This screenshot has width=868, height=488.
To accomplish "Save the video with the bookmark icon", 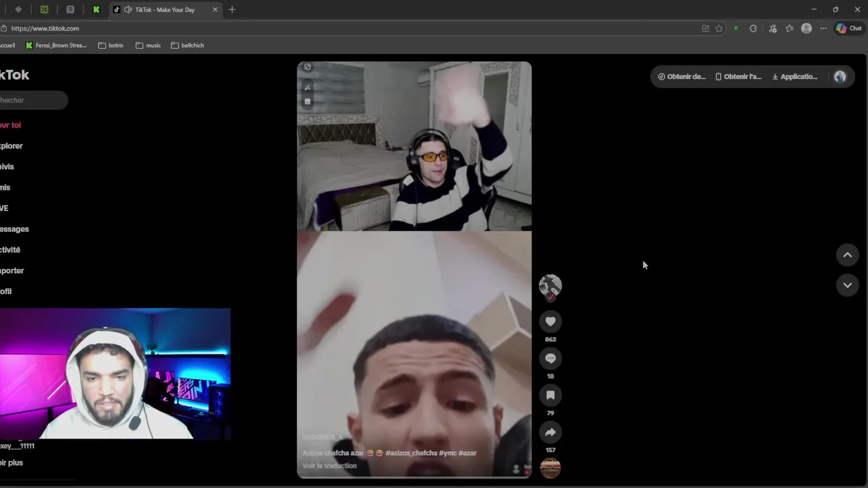I will [551, 395].
